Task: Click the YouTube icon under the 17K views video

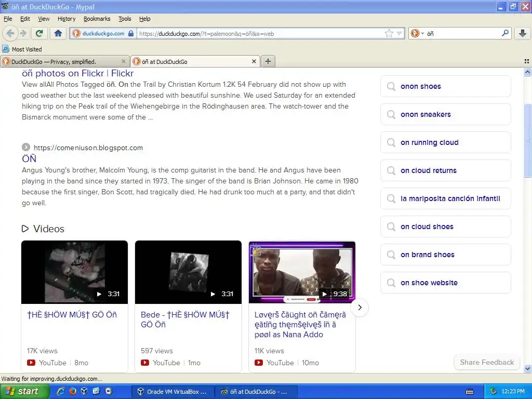Action: [x=31, y=363]
